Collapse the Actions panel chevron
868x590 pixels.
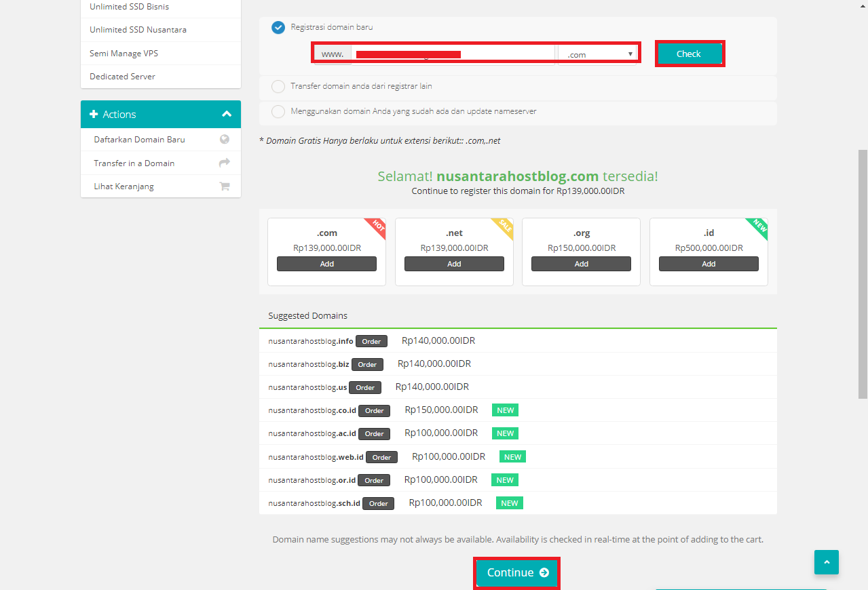click(227, 115)
